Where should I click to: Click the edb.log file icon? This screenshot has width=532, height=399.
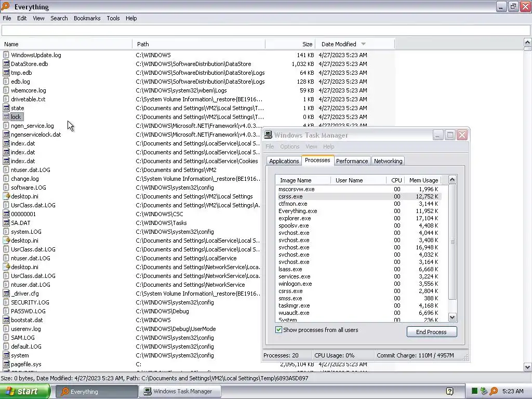tap(6, 82)
